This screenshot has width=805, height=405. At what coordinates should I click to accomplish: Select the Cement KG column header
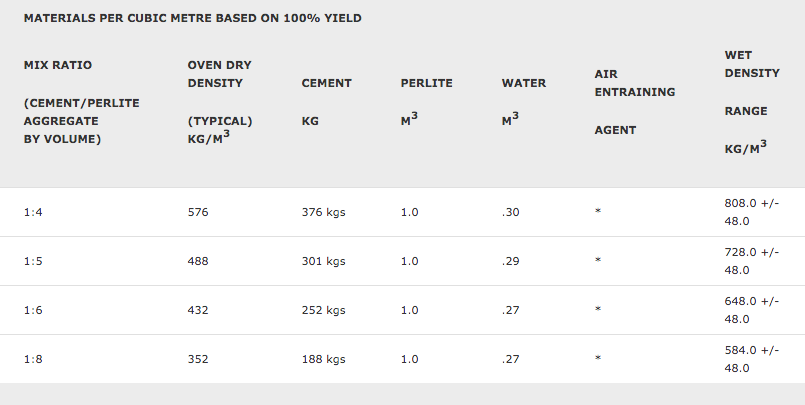click(x=327, y=102)
